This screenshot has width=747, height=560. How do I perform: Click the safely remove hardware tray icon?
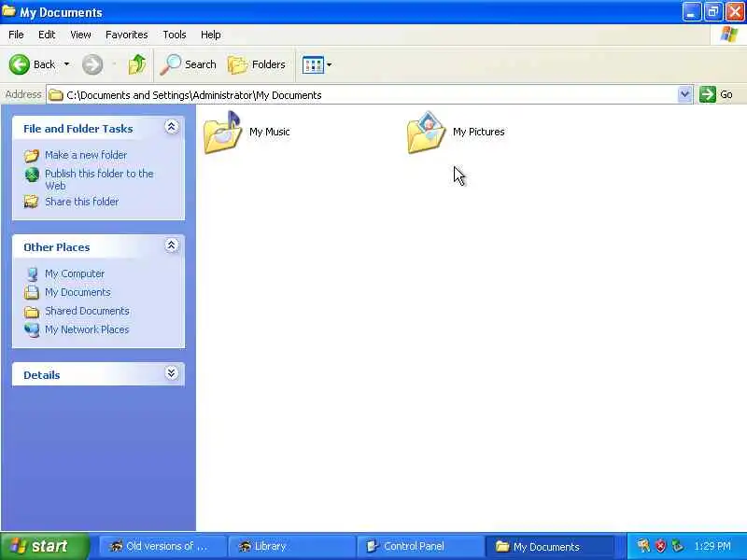click(677, 546)
